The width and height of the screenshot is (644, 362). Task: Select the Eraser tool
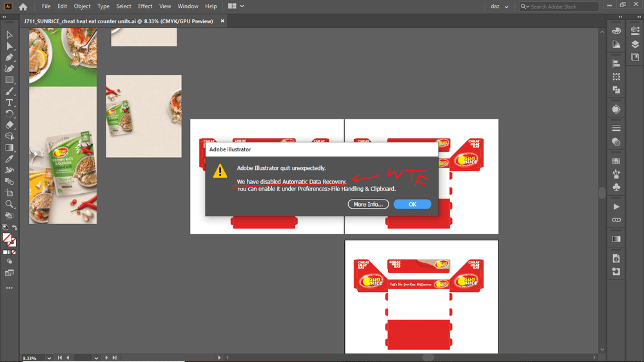coord(10,125)
